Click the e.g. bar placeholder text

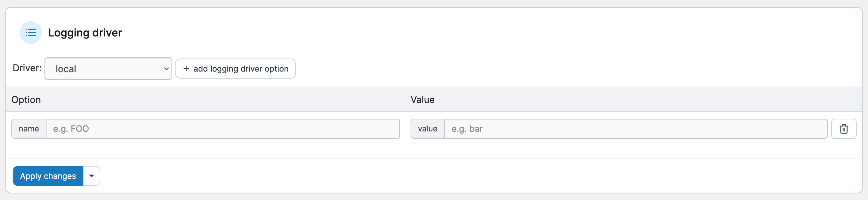(x=467, y=129)
